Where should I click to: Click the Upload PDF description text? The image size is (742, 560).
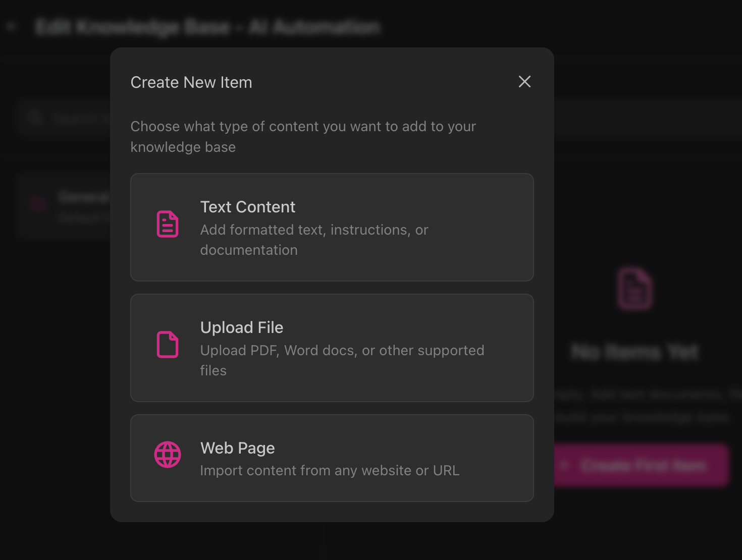tap(342, 360)
